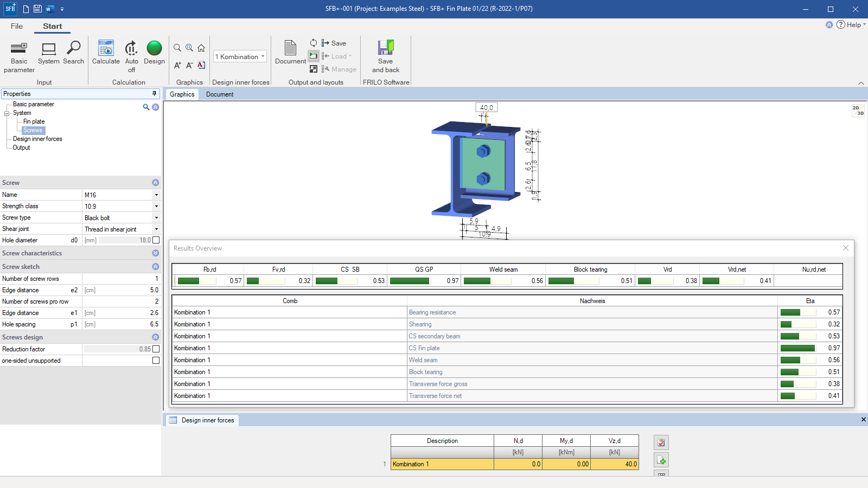Image resolution: width=868 pixels, height=488 pixels.
Task: Pin the Properties panel
Action: [x=154, y=94]
